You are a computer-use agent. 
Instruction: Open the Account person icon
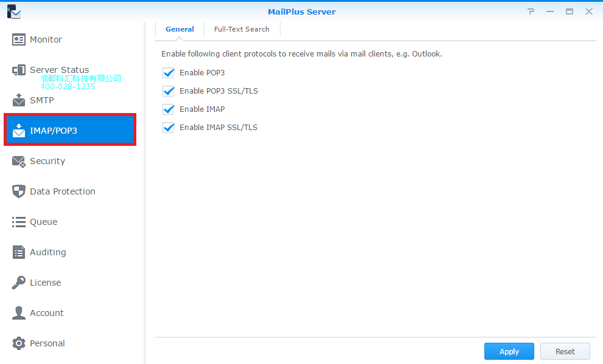tap(18, 313)
